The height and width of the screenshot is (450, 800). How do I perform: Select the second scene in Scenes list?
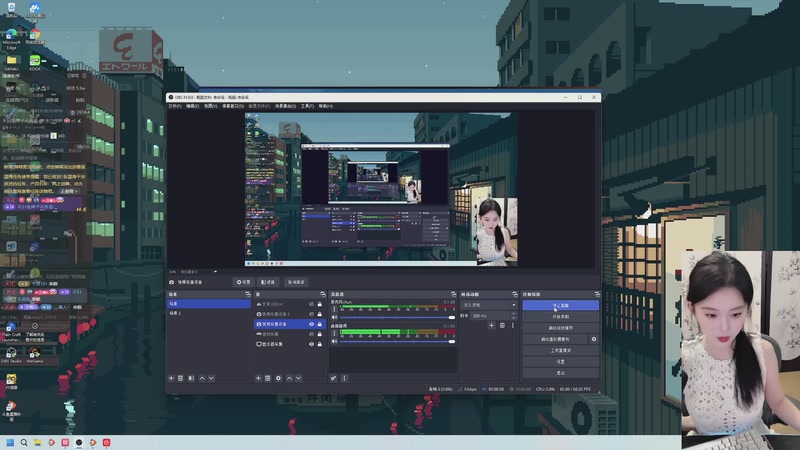(209, 313)
